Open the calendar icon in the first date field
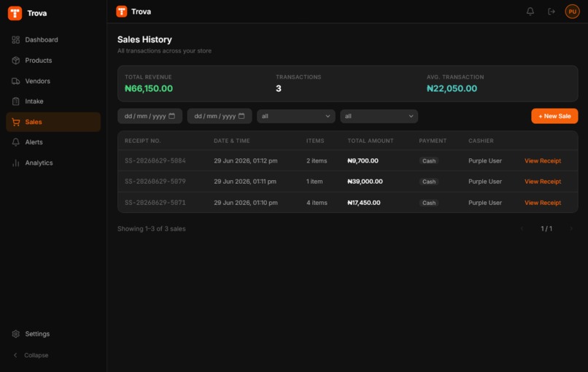The width and height of the screenshot is (588, 372). (x=171, y=116)
